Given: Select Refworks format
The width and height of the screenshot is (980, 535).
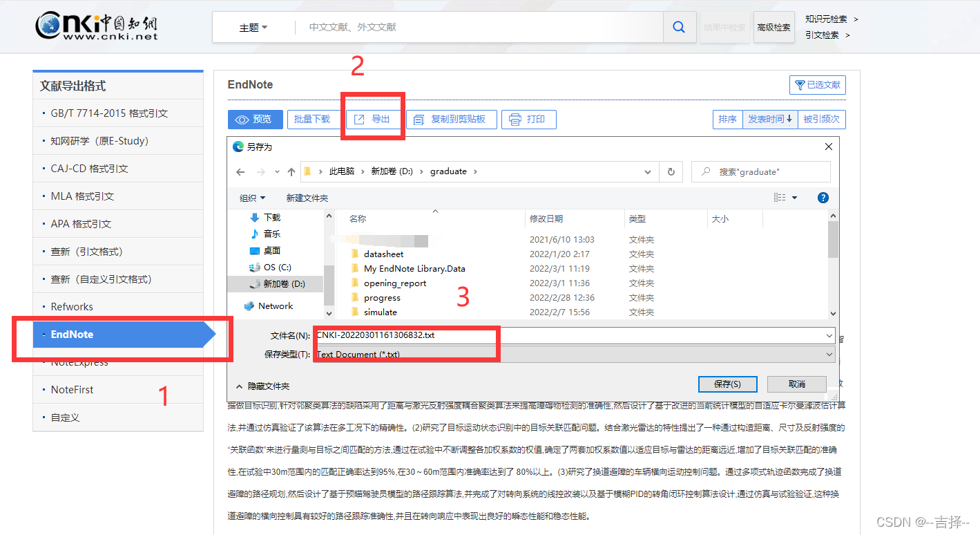Looking at the screenshot, I should click(x=118, y=307).
